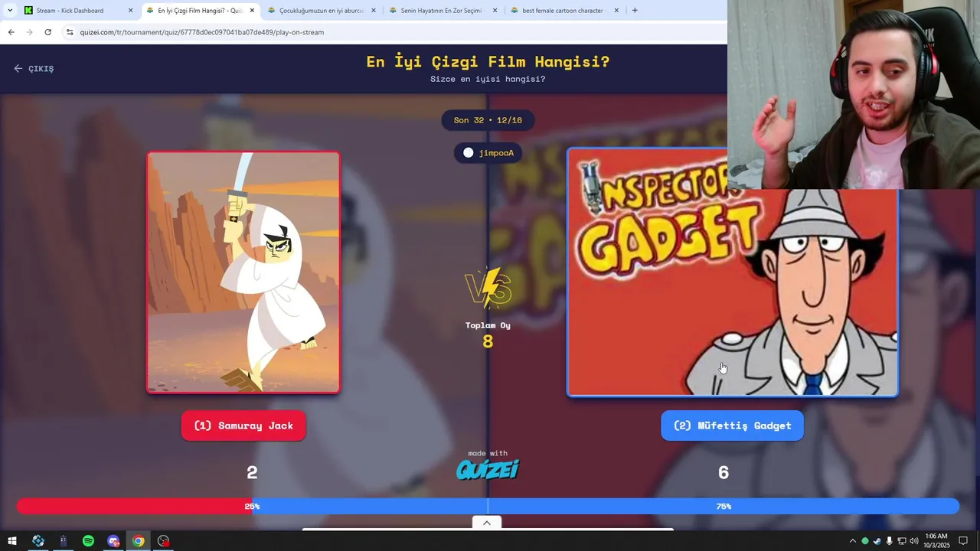The height and width of the screenshot is (551, 980).
Task: Switch to Stream - Kick Dashboard tab
Action: click(x=79, y=10)
